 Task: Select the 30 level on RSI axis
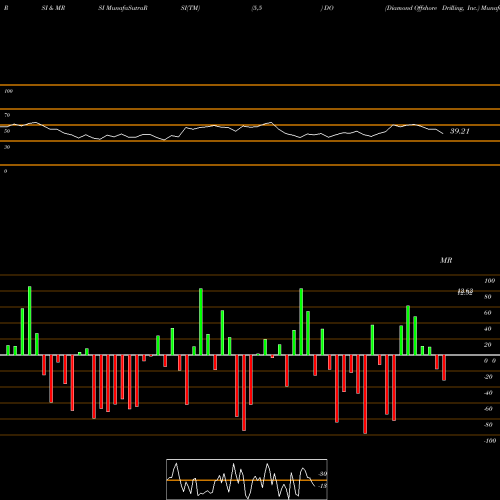[7, 147]
